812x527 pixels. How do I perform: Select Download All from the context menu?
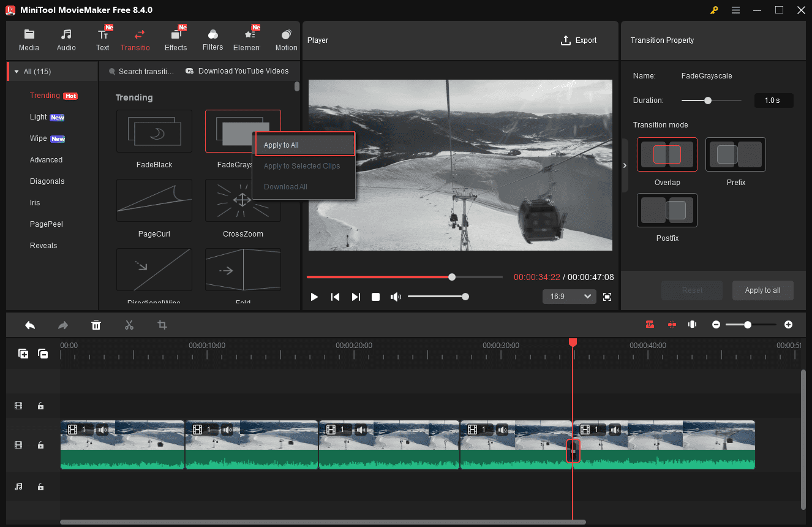click(x=285, y=186)
